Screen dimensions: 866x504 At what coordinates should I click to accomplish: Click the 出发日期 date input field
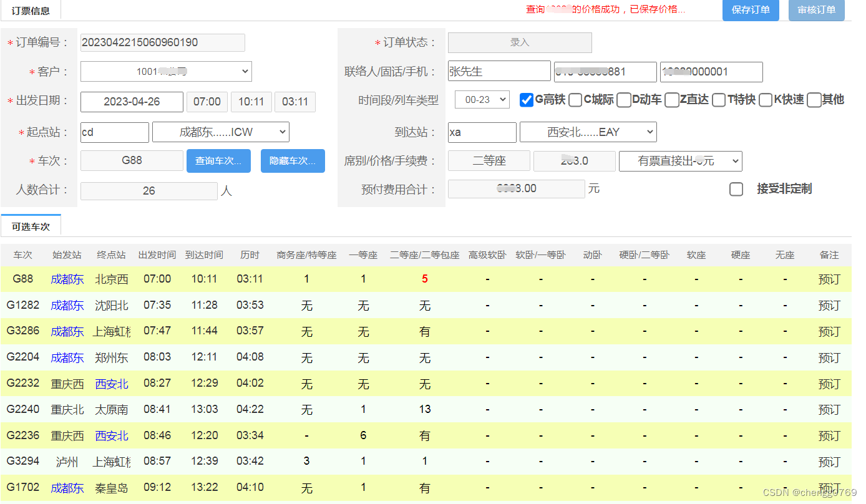tap(132, 102)
